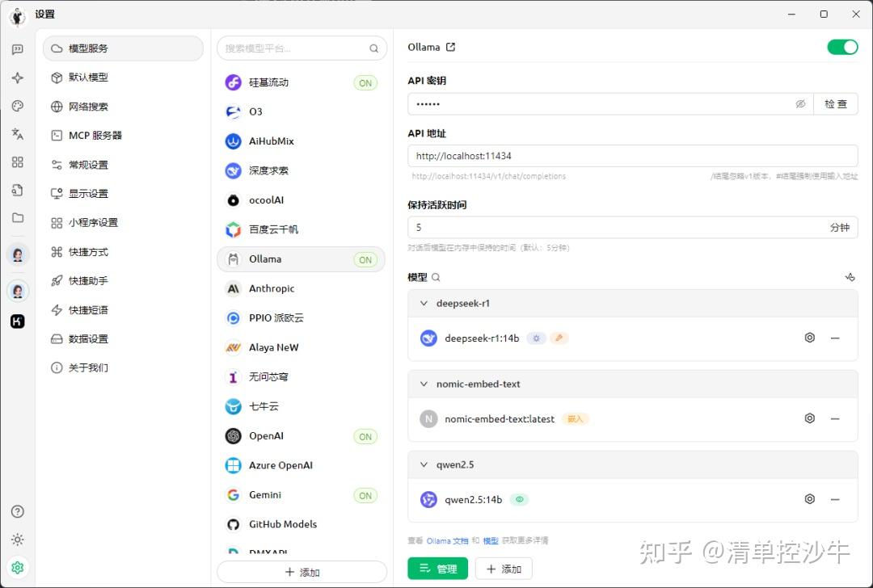
Task: Open the knowledge base icon in sidebar
Action: 17,190
